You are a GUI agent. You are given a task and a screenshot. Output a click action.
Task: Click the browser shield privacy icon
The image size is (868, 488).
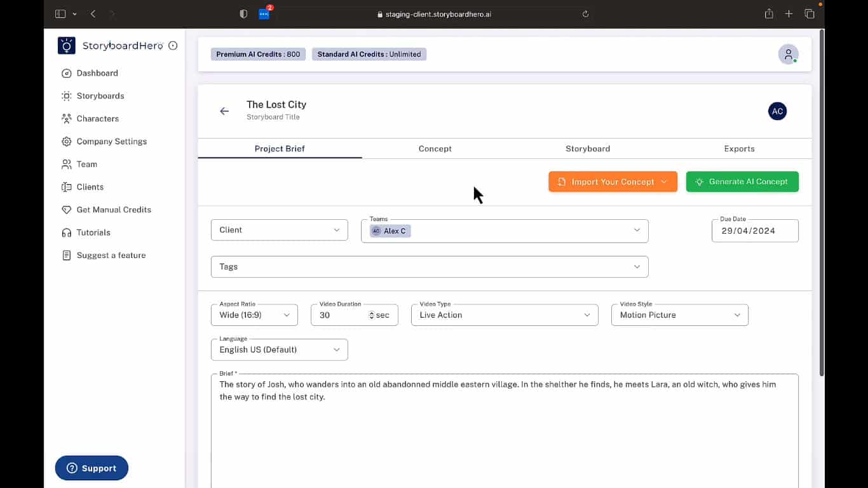pyautogui.click(x=243, y=13)
